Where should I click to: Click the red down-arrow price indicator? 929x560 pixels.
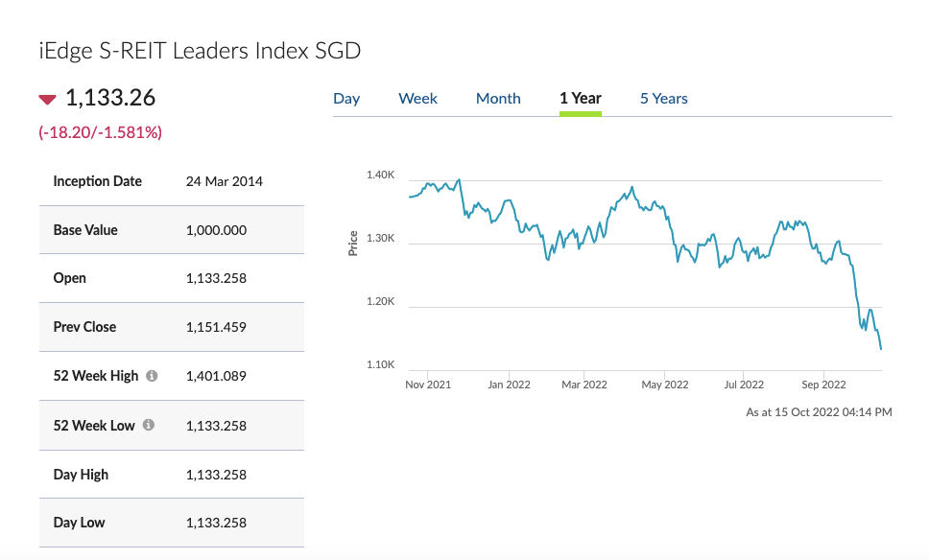point(47,99)
